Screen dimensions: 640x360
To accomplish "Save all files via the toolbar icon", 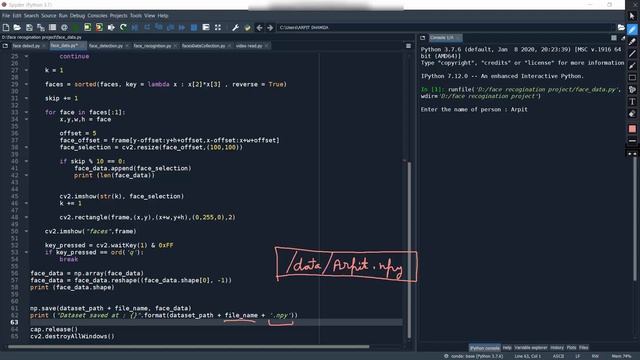I will [41, 27].
